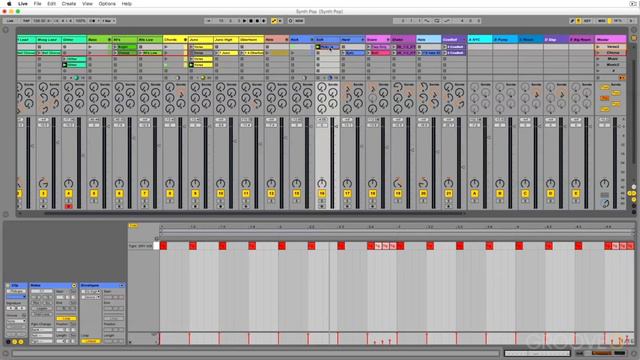Show Envelopes box with the E button
640x360 pixels.
tap(21, 342)
